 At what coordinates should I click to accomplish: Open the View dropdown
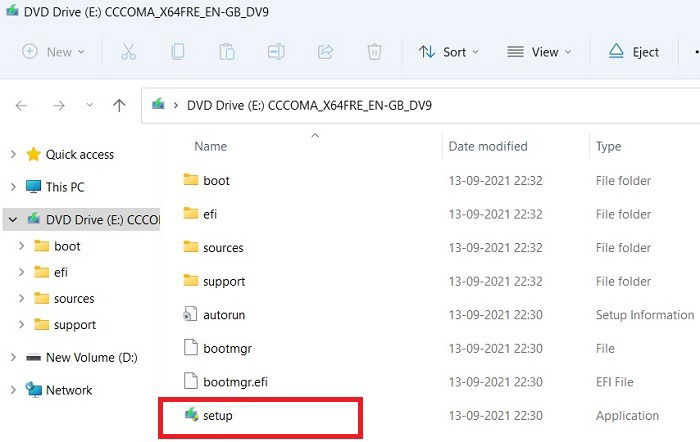point(539,52)
